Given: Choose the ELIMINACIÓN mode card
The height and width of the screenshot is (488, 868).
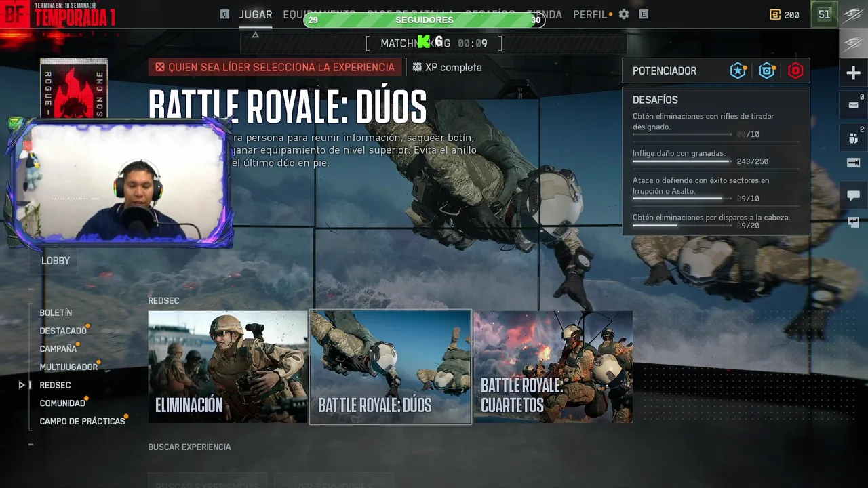Looking at the screenshot, I should 228,367.
